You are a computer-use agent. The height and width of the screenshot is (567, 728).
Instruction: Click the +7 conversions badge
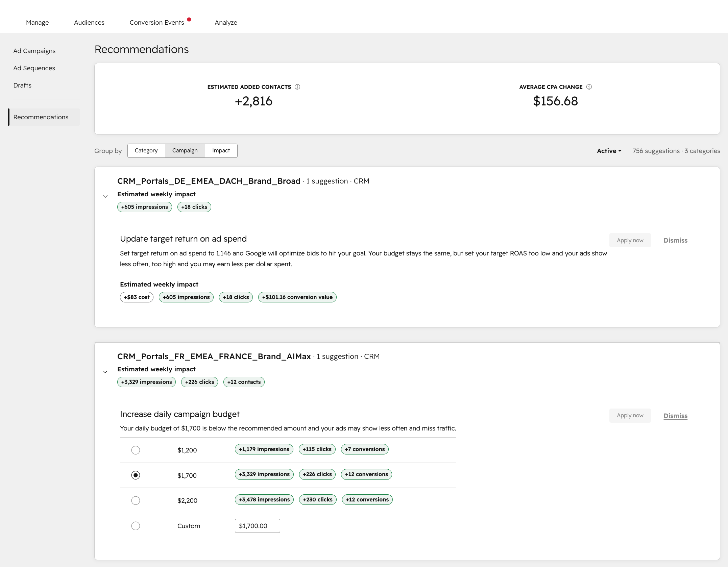pyautogui.click(x=365, y=449)
